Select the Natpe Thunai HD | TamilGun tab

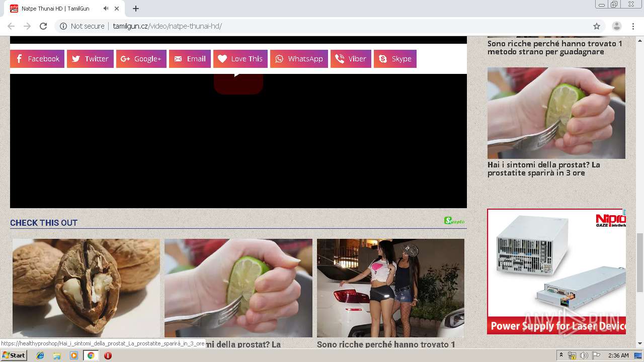pos(65,9)
